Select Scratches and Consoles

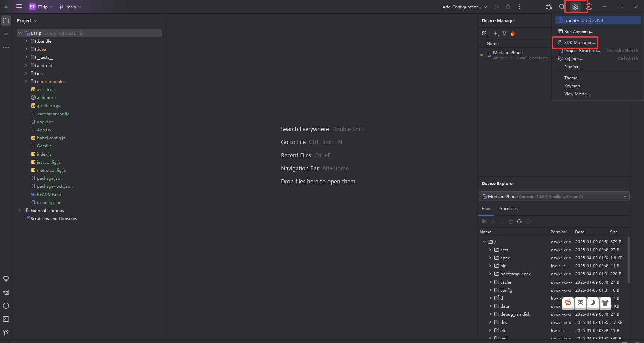pyautogui.click(x=53, y=218)
